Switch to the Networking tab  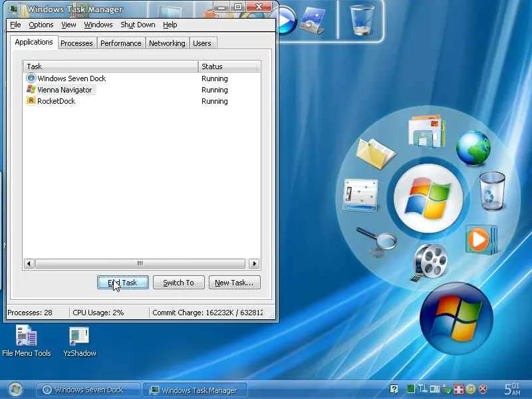pos(167,43)
